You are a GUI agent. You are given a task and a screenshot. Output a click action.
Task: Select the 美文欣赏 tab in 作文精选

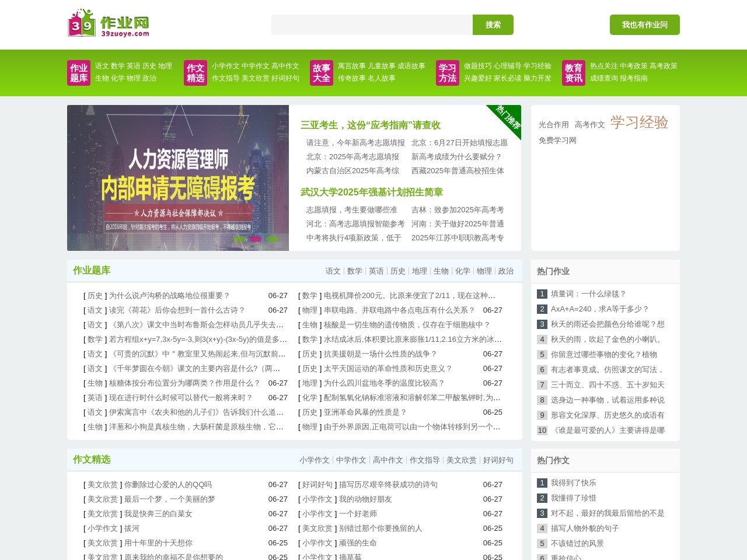tap(461, 460)
